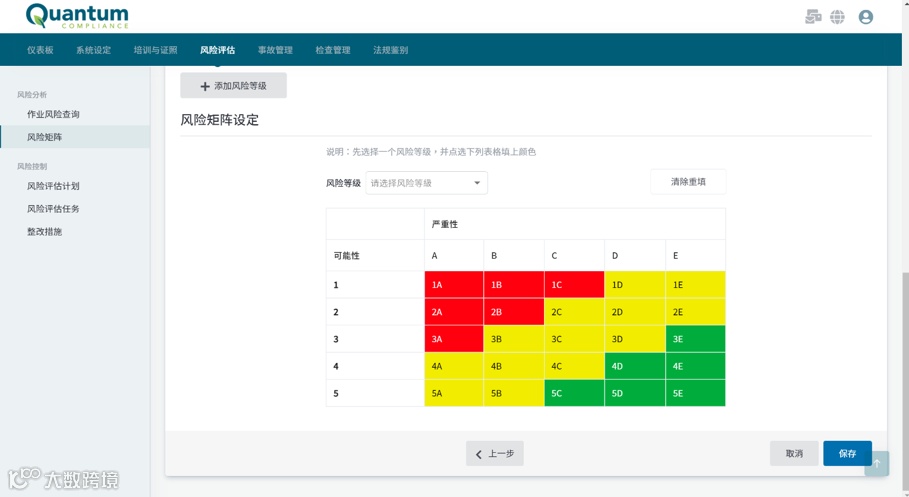Select 风险矩阵 in sidebar

point(75,137)
